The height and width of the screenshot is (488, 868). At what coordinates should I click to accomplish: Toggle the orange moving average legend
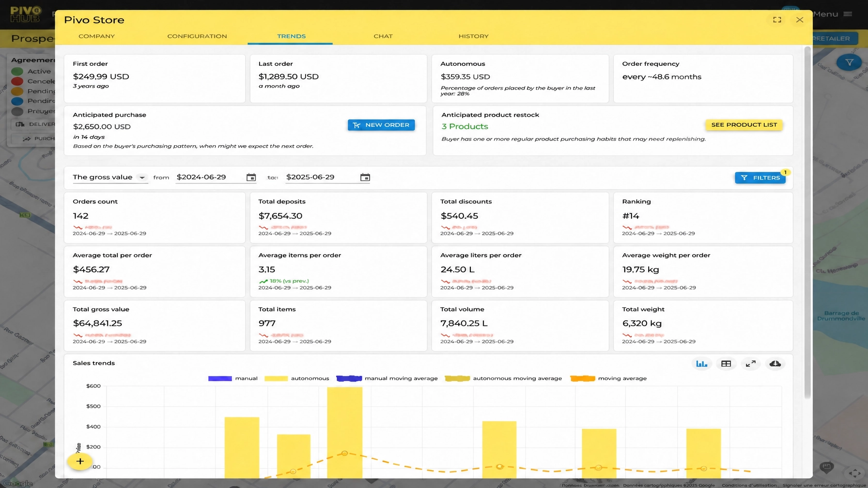pos(608,379)
